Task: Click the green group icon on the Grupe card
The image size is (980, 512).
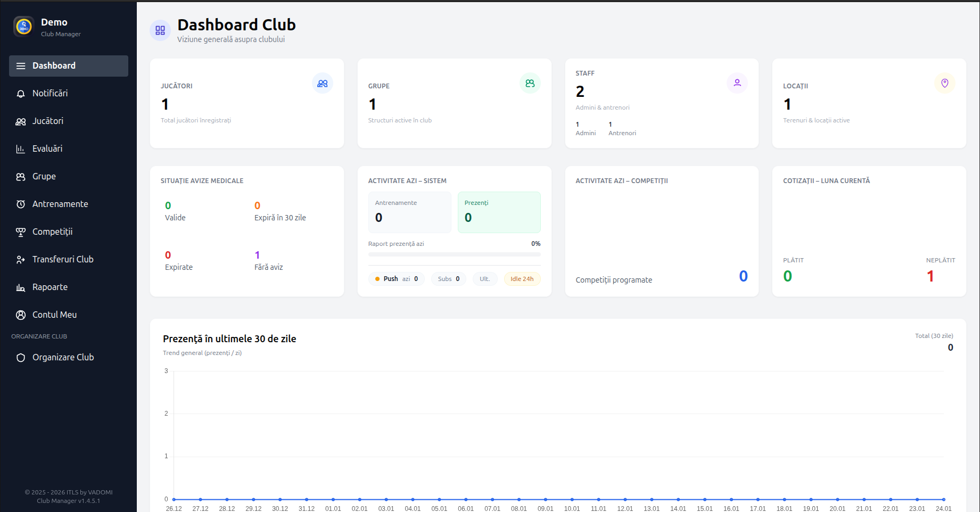Action: [x=530, y=83]
